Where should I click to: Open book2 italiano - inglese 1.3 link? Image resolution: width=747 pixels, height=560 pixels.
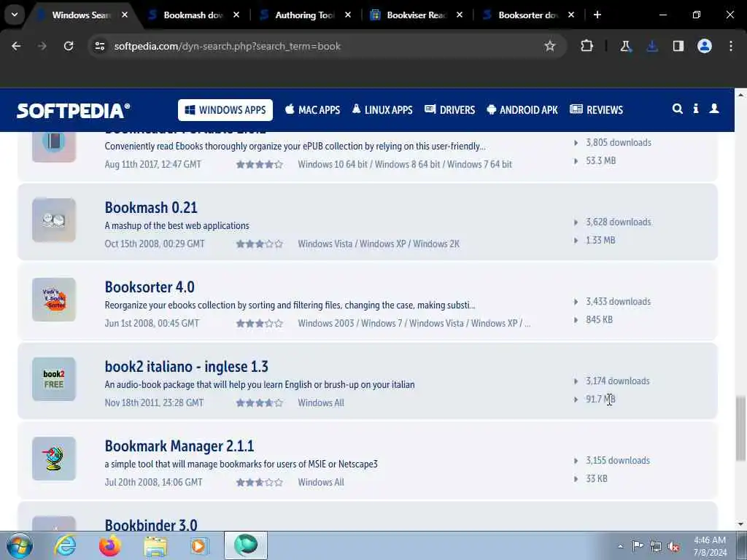[x=186, y=367]
